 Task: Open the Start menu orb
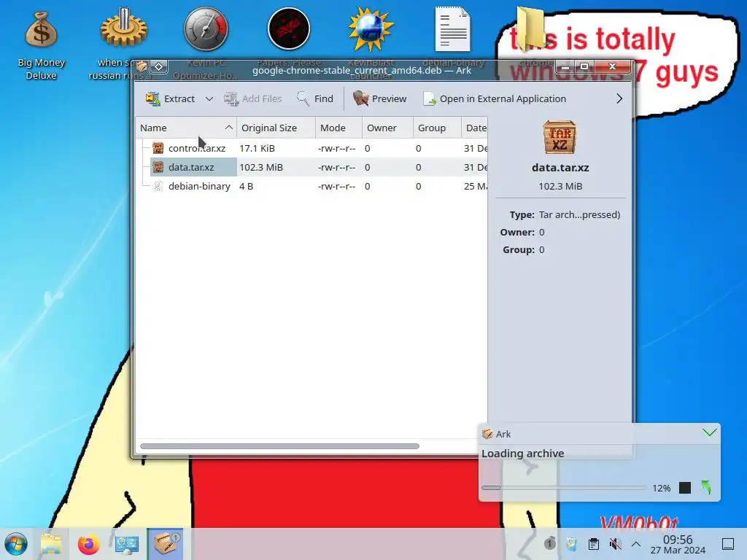pos(16,544)
